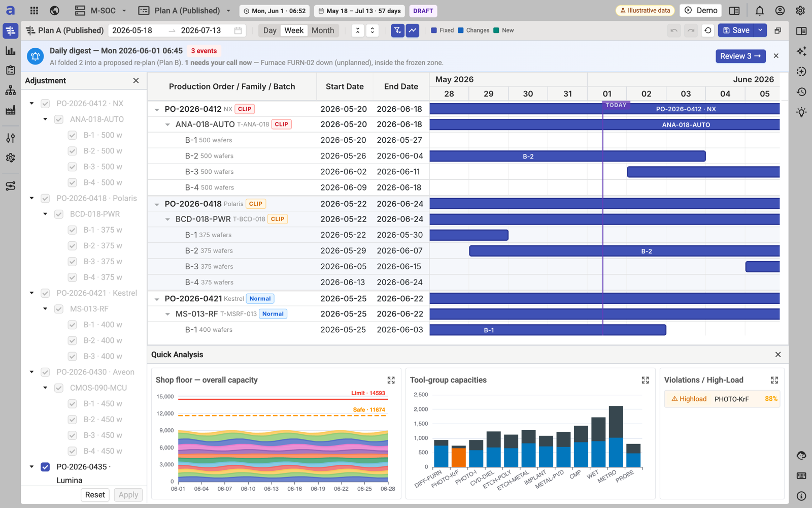Switch to Week view
The width and height of the screenshot is (812, 508).
(x=294, y=30)
